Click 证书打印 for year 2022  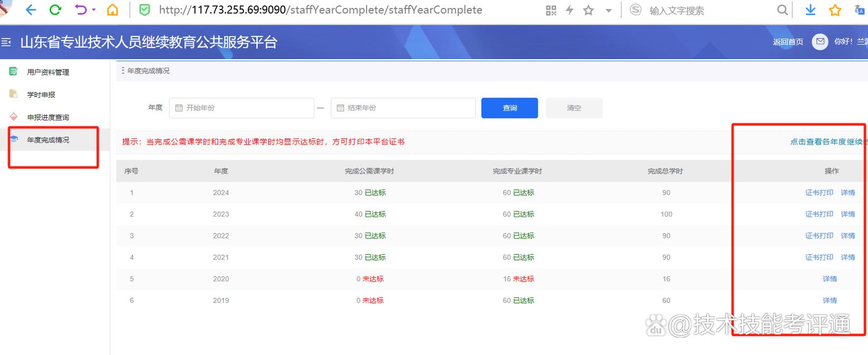tap(819, 236)
